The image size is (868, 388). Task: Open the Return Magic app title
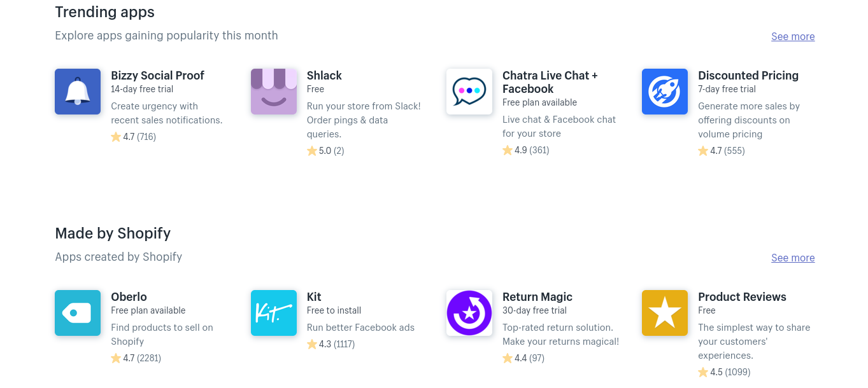click(x=537, y=296)
